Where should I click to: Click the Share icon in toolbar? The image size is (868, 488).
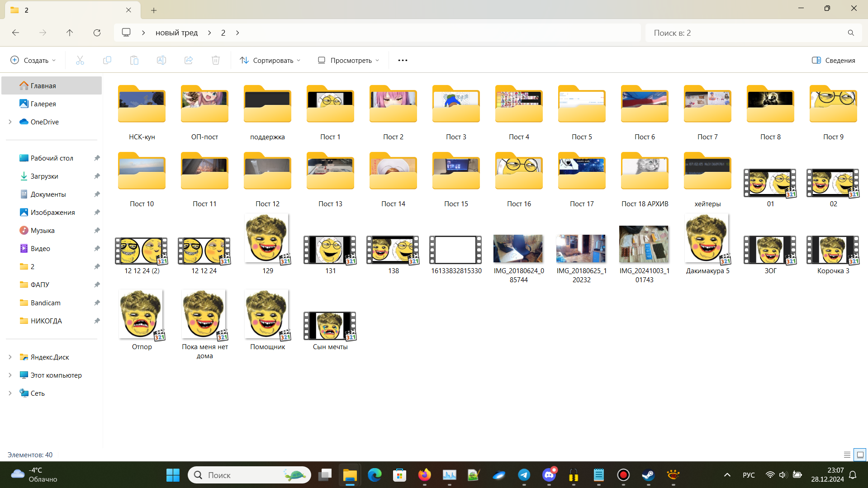tap(189, 60)
